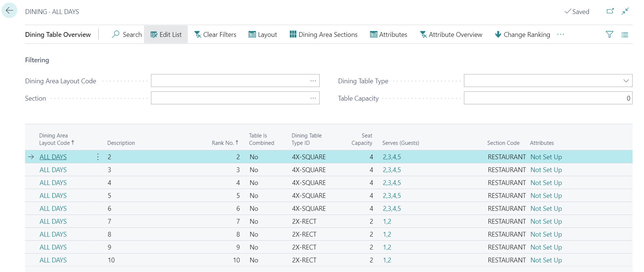The width and height of the screenshot is (644, 272).
Task: Open Attribute Overview
Action: pyautogui.click(x=451, y=35)
